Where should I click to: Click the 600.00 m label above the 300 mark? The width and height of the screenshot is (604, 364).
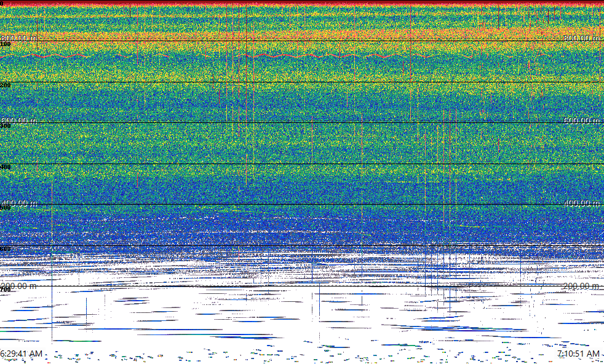click(x=19, y=120)
